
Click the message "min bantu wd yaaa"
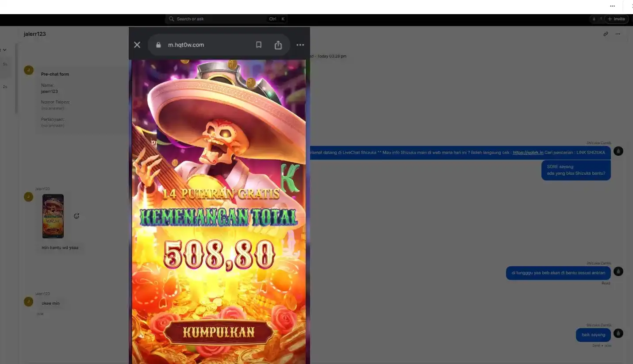pos(60,248)
